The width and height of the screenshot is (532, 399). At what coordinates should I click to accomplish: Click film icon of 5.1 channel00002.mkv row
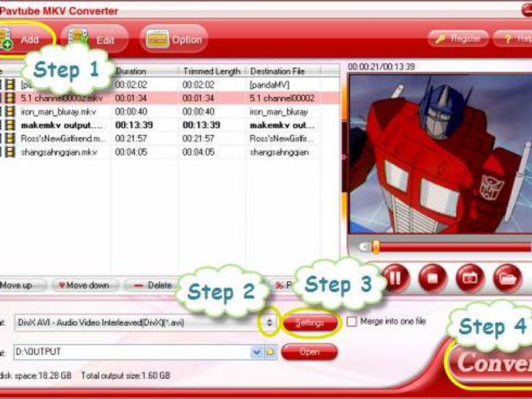pyautogui.click(x=11, y=98)
